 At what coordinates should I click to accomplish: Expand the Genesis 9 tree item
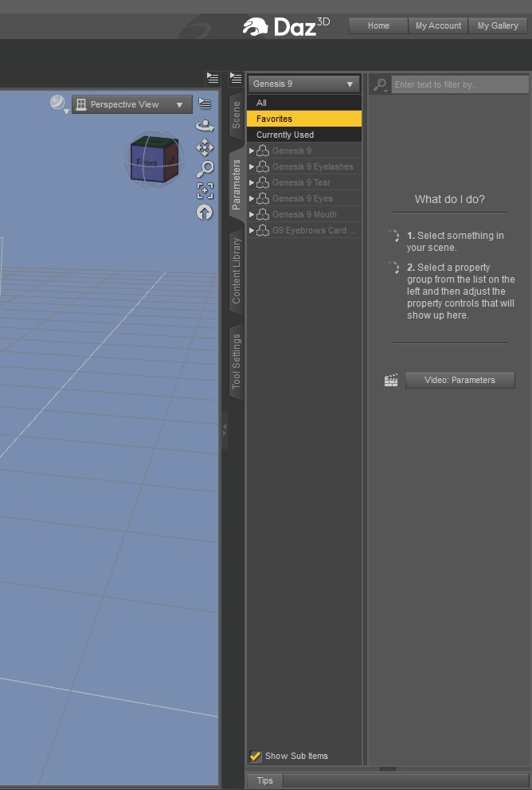click(252, 151)
